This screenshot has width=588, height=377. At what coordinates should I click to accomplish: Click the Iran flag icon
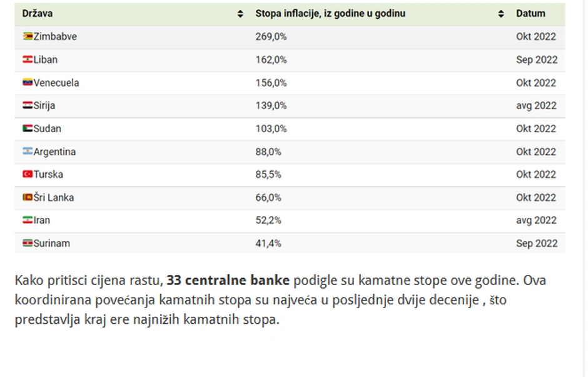[x=28, y=220]
